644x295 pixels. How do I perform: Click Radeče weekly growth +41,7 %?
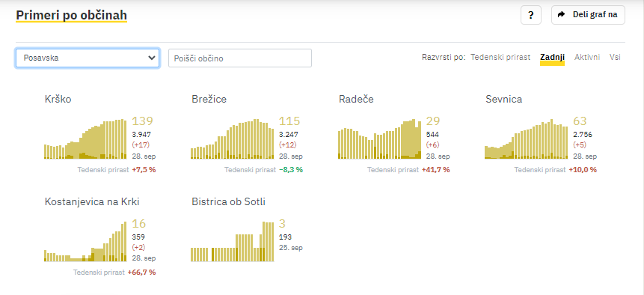[x=435, y=170]
